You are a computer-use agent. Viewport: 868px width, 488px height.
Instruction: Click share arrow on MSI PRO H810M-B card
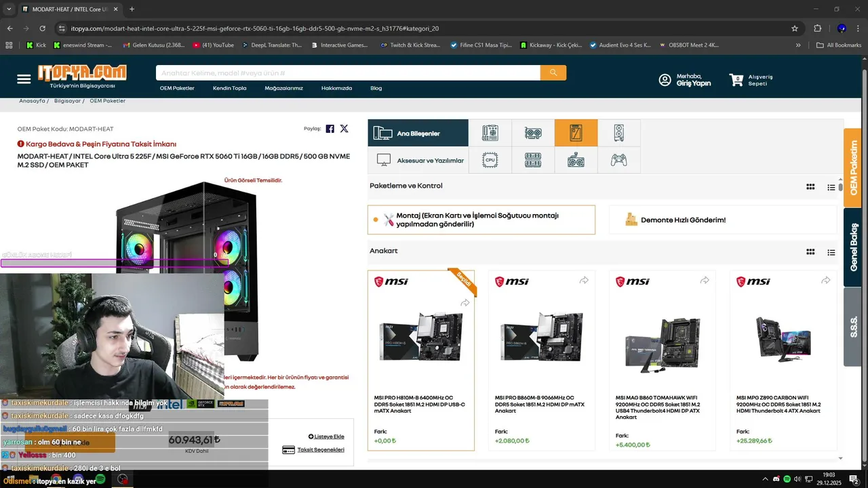coord(465,303)
